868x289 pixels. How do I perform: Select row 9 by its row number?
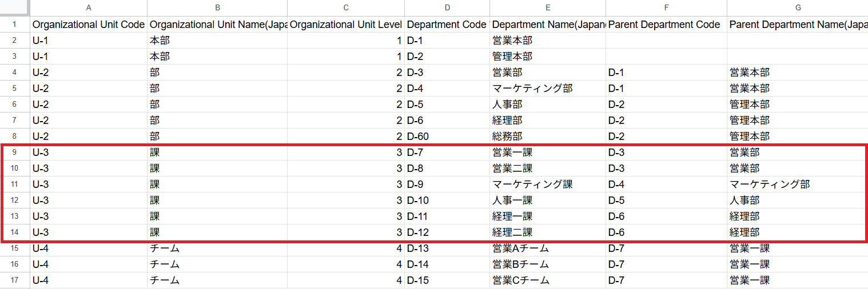(15, 152)
